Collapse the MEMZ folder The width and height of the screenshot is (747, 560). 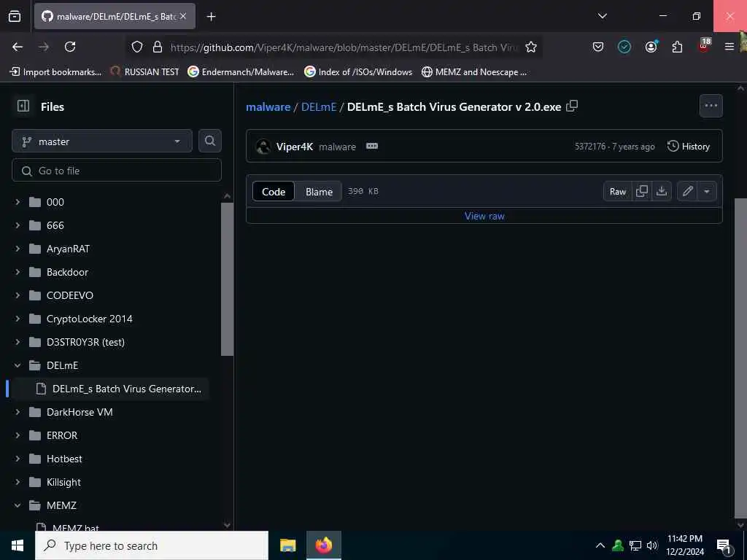18,505
